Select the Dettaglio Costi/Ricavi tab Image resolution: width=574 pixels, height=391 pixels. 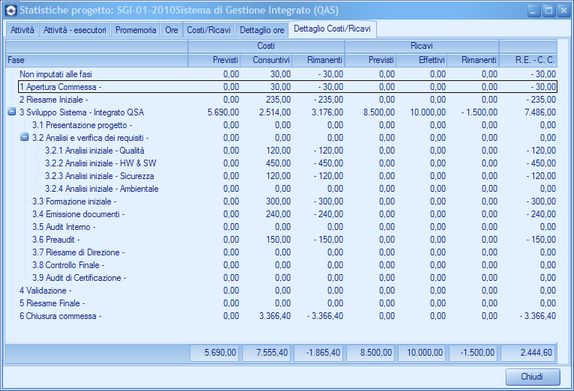pyautogui.click(x=332, y=29)
